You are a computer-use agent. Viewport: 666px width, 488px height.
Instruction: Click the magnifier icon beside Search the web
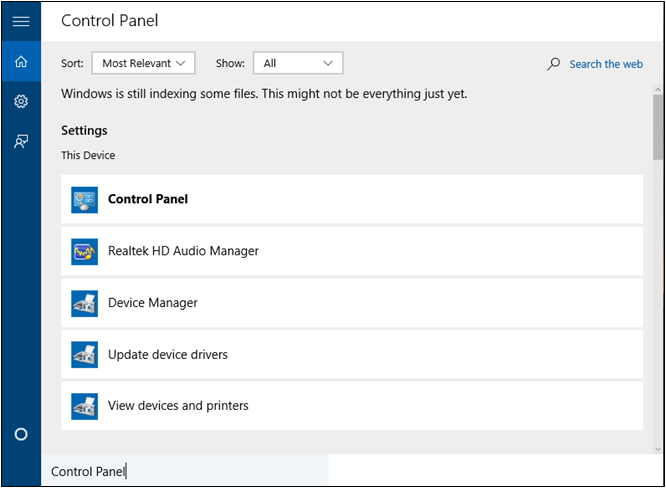pyautogui.click(x=554, y=64)
